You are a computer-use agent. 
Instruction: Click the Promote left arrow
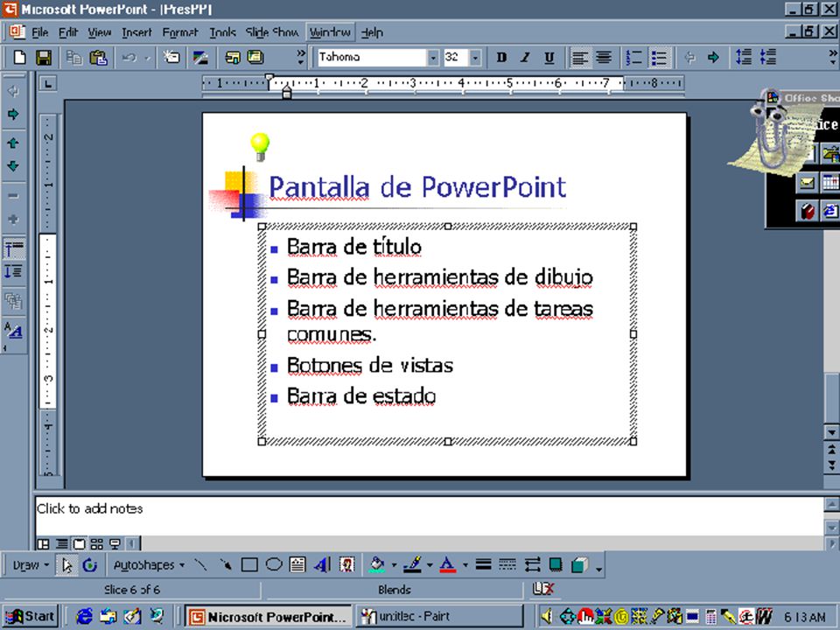click(x=689, y=58)
